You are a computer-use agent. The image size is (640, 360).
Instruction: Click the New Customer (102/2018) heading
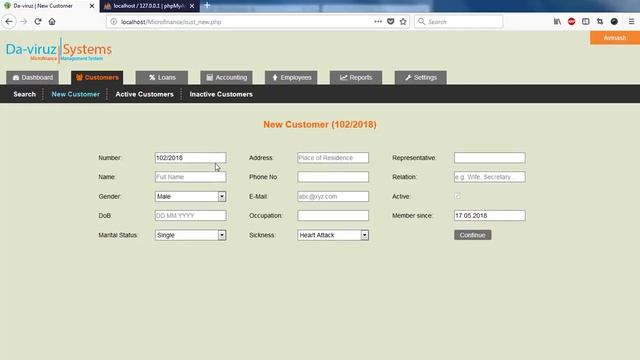click(320, 124)
